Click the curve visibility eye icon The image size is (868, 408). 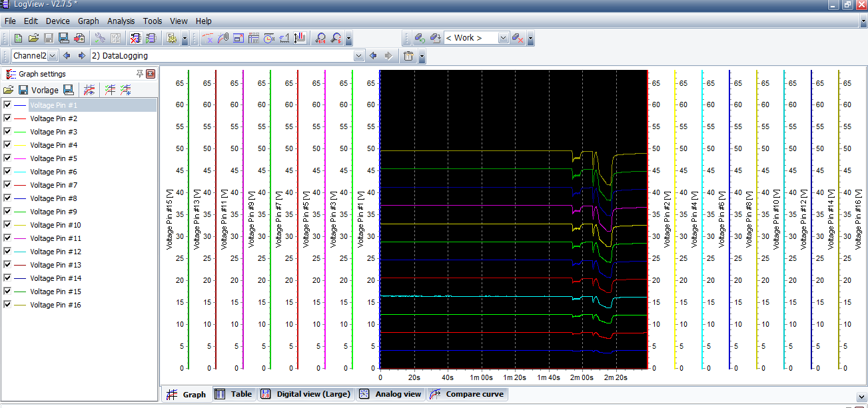89,90
